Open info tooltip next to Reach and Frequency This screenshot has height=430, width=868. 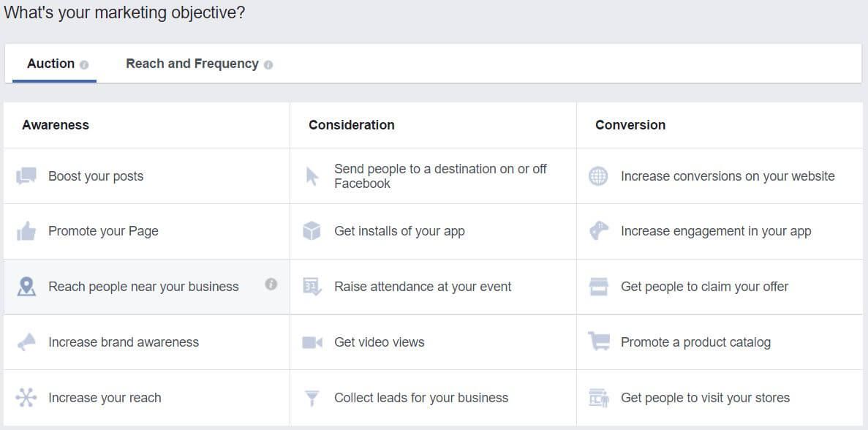point(268,65)
